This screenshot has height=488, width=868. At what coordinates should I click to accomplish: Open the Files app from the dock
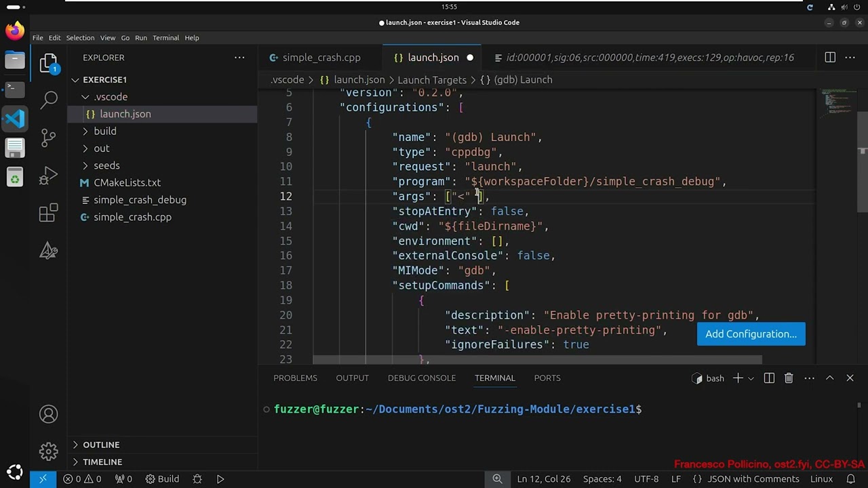click(14, 60)
